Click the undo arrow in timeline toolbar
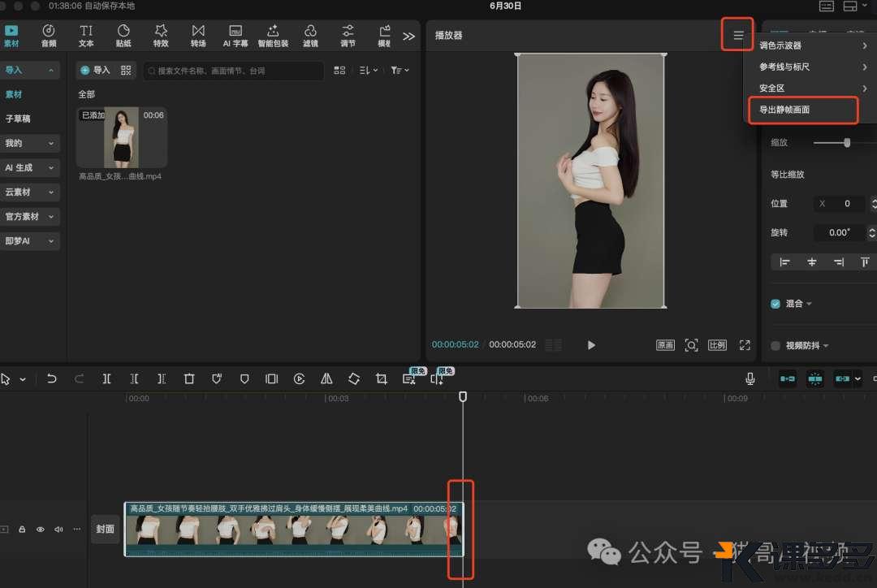The width and height of the screenshot is (877, 588). point(51,378)
